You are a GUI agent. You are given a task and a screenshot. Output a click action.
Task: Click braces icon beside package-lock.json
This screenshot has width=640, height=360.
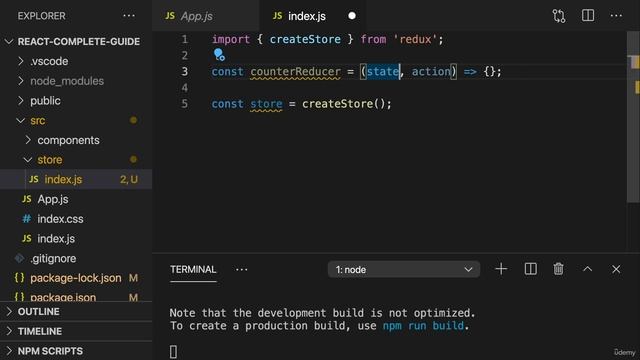pyautogui.click(x=19, y=278)
